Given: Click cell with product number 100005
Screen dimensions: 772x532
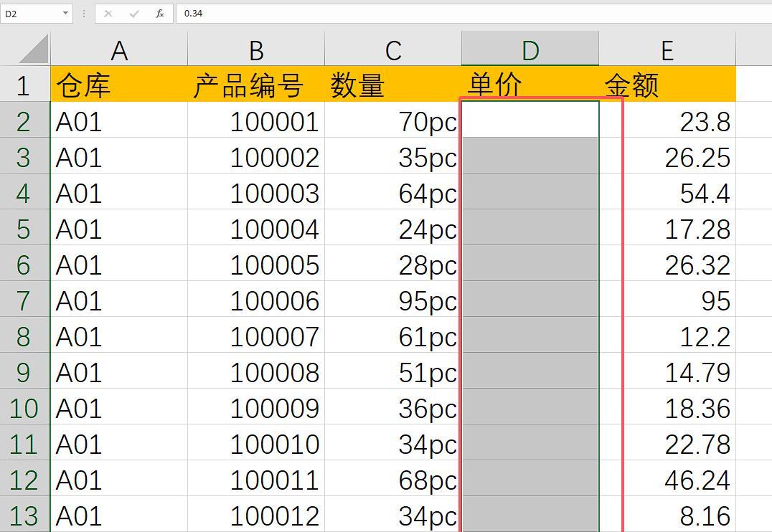Looking at the screenshot, I should (x=256, y=264).
